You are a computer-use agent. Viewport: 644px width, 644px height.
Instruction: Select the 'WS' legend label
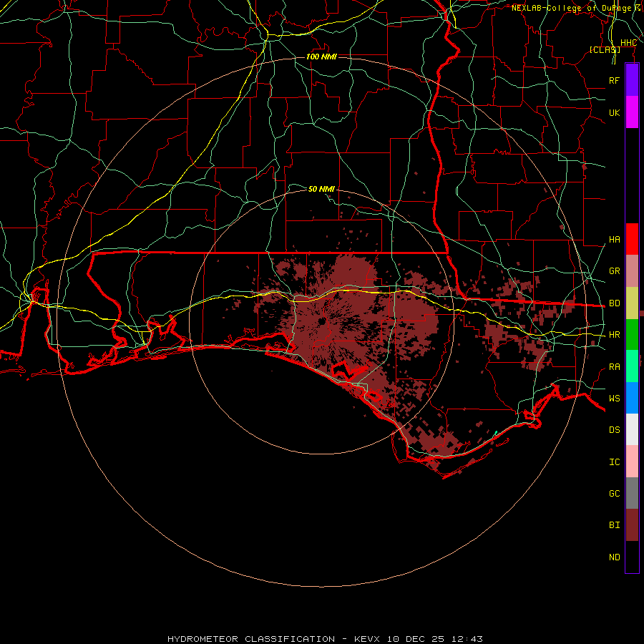tap(614, 399)
